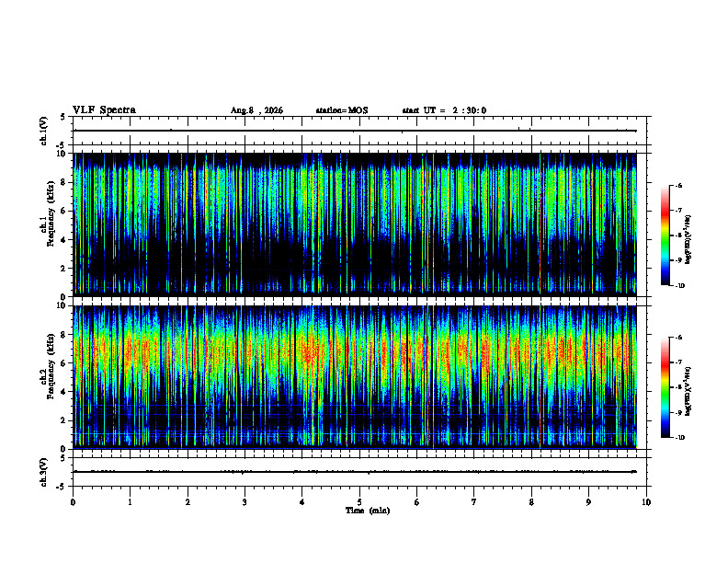Click the time axis tick label 10
The image size is (728, 563).
click(x=646, y=502)
